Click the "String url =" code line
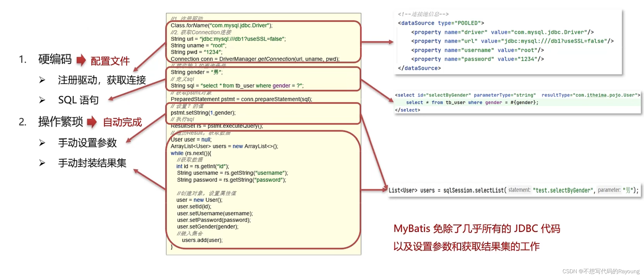 (228, 39)
